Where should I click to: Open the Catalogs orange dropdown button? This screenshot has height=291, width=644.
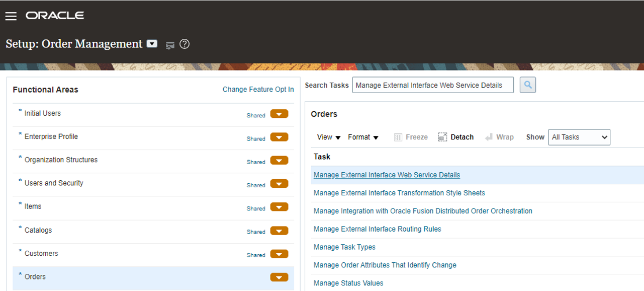(279, 231)
